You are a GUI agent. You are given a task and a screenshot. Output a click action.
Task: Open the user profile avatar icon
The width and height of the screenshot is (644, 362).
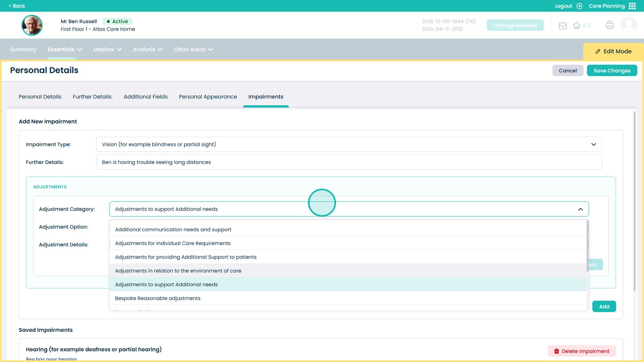629,25
